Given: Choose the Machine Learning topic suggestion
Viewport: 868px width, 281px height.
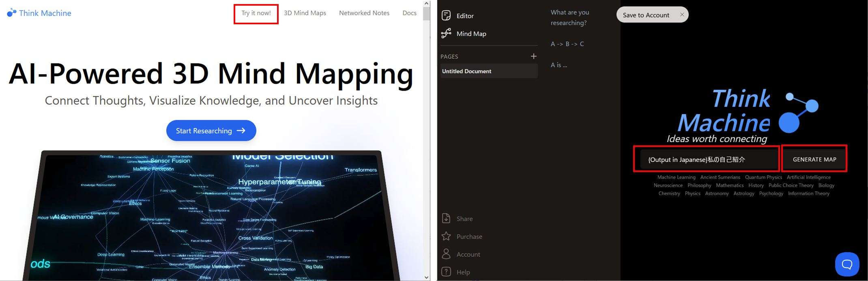Looking at the screenshot, I should [x=676, y=177].
